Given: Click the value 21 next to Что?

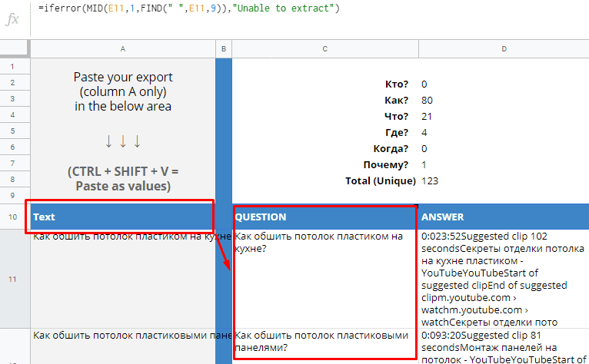Looking at the screenshot, I should coord(427,116).
